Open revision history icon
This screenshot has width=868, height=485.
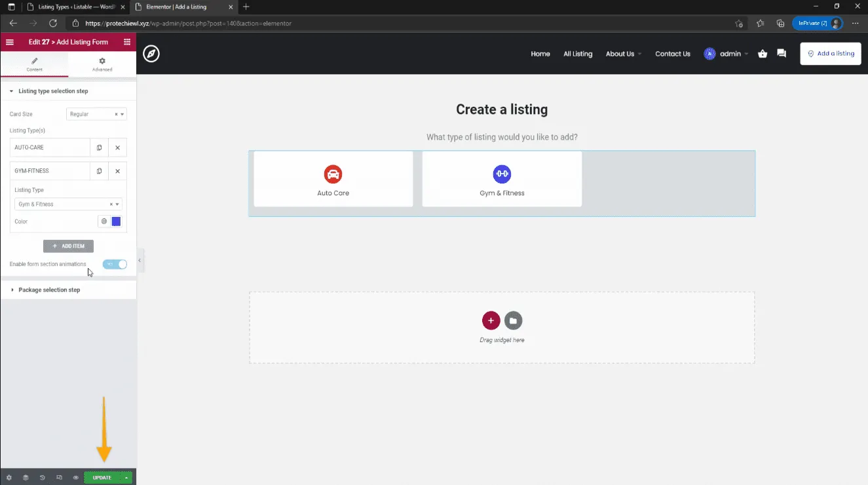43,478
